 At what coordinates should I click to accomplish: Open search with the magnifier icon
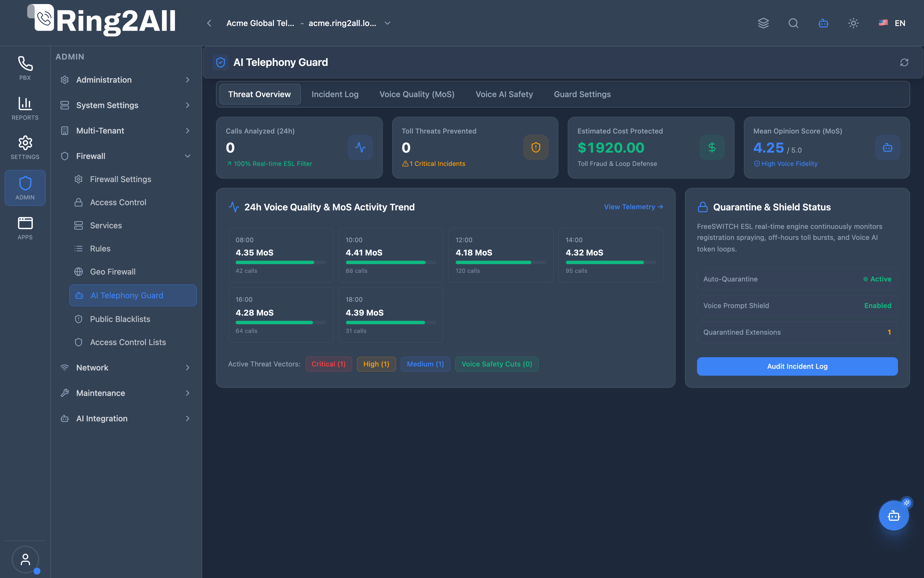click(x=793, y=23)
